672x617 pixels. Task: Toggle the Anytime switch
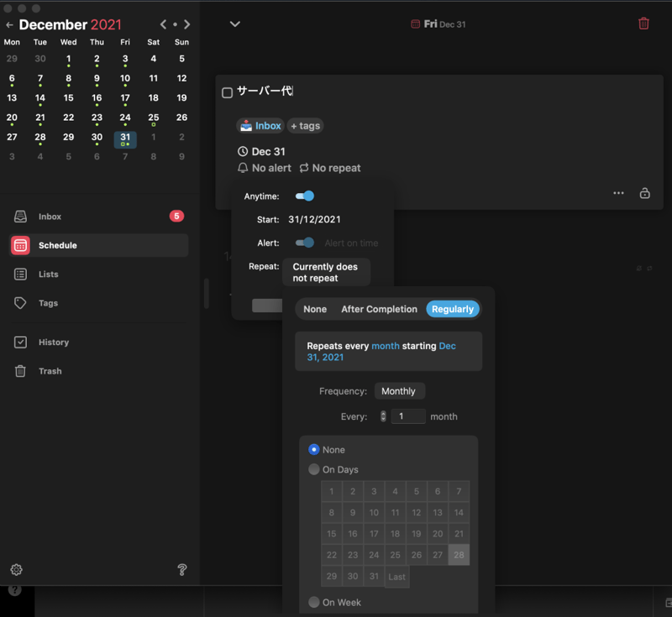(305, 196)
